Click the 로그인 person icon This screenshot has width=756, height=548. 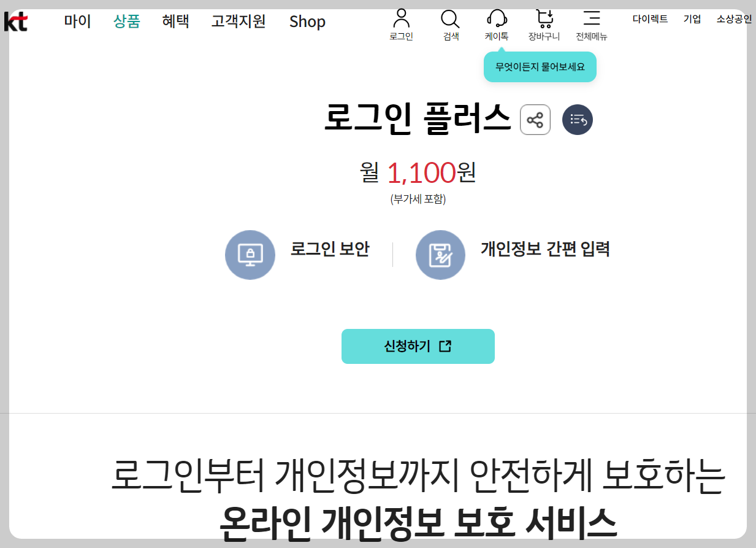(401, 25)
